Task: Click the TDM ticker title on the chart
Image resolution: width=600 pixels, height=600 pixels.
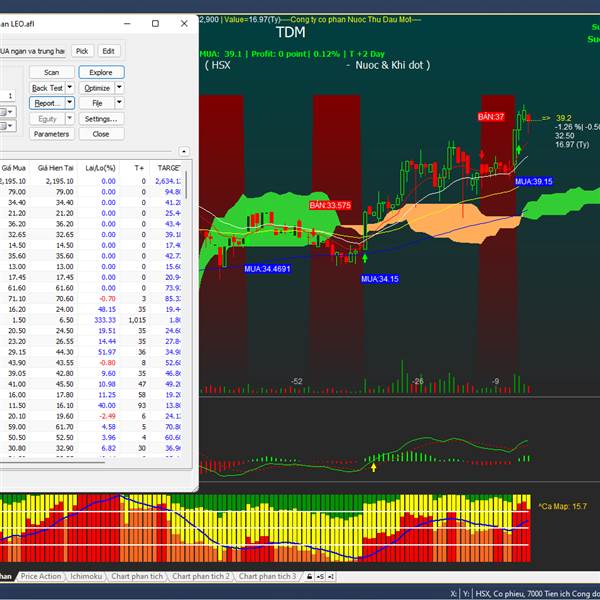Action: pyautogui.click(x=291, y=33)
